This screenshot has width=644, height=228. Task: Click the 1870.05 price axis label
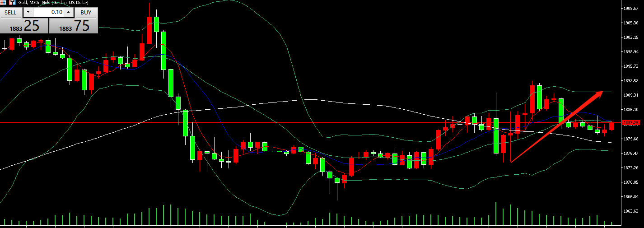630,182
